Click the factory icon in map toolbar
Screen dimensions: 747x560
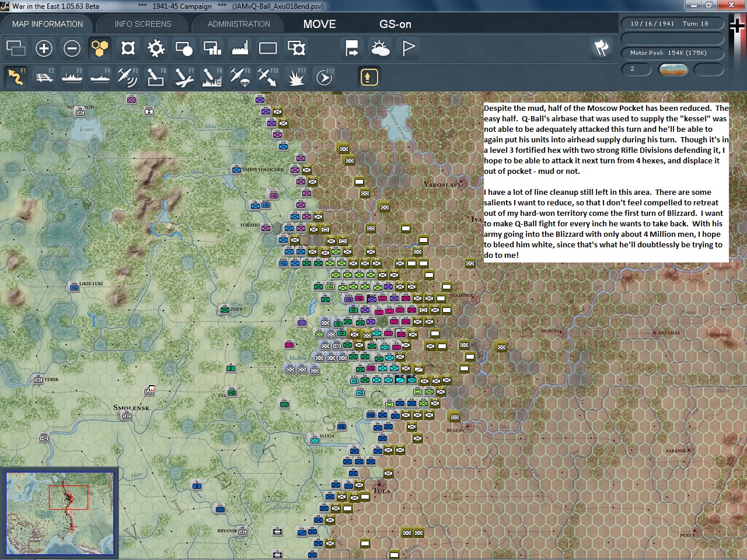pyautogui.click(x=240, y=48)
